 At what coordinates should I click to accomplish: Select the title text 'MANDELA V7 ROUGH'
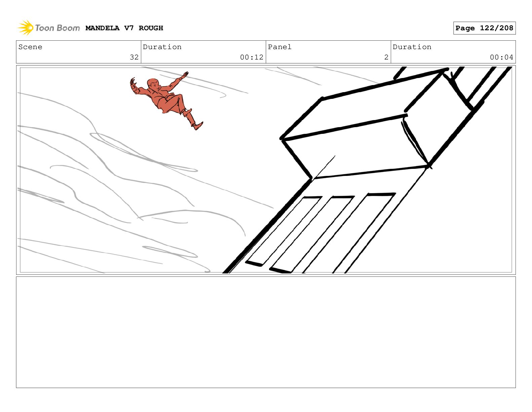pyautogui.click(x=124, y=28)
